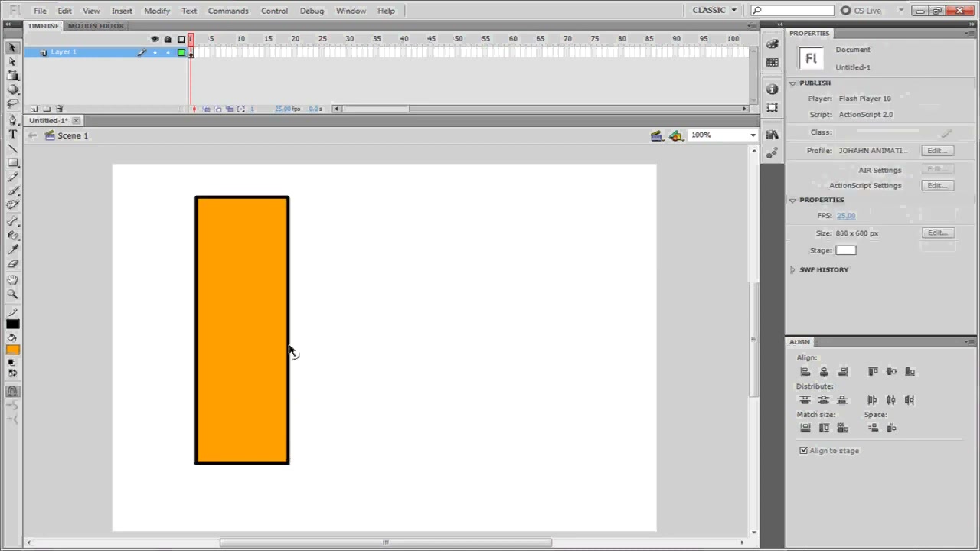Open the Edit Scene dropdown icon

coord(657,135)
